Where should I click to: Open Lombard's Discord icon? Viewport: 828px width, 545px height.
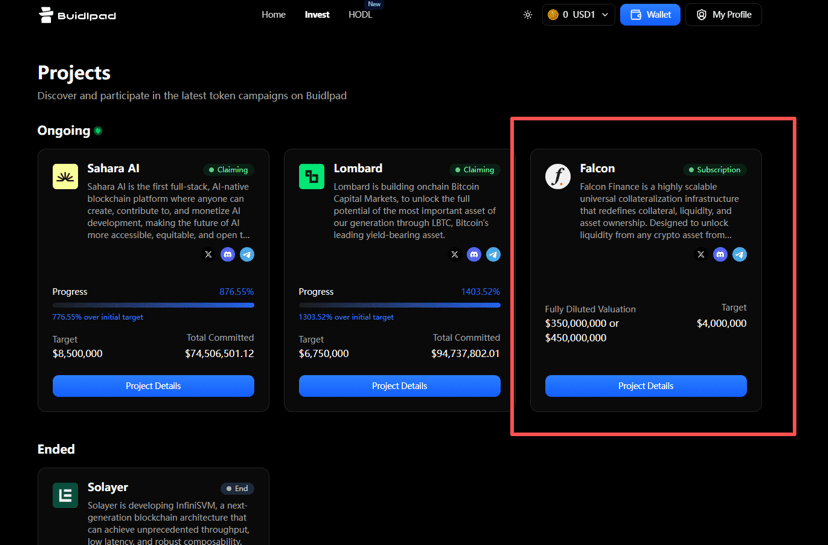click(x=474, y=255)
